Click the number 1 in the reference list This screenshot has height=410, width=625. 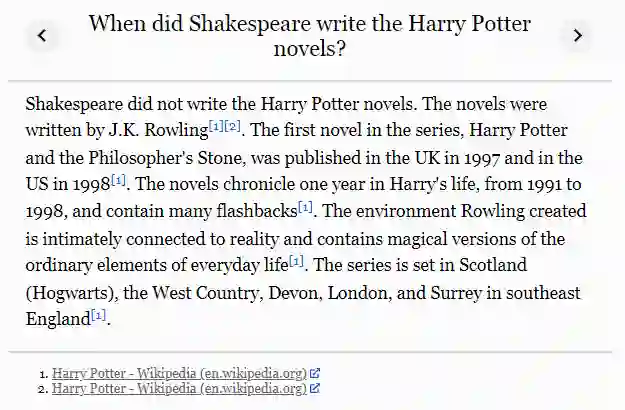coord(44,374)
